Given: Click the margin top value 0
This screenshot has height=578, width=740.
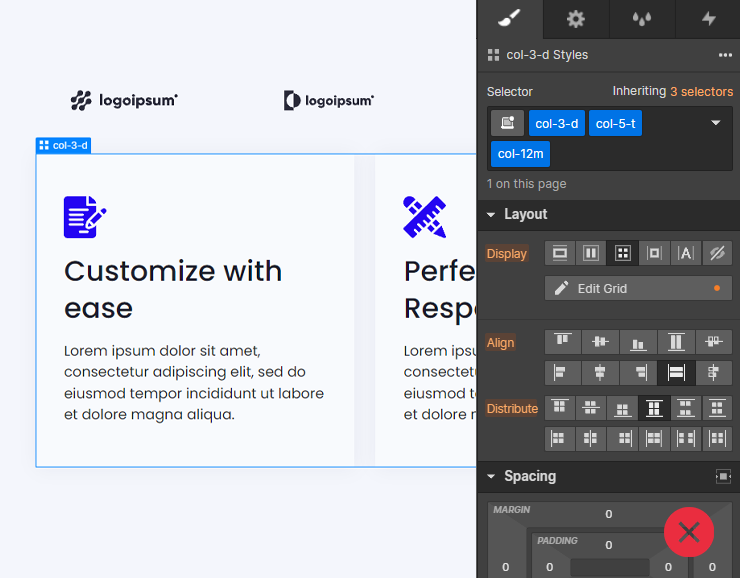Looking at the screenshot, I should 609,514.
